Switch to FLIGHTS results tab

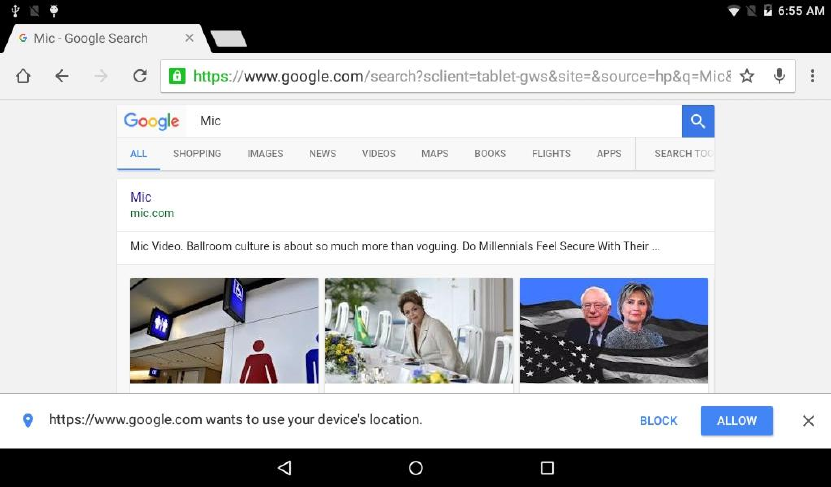click(551, 154)
